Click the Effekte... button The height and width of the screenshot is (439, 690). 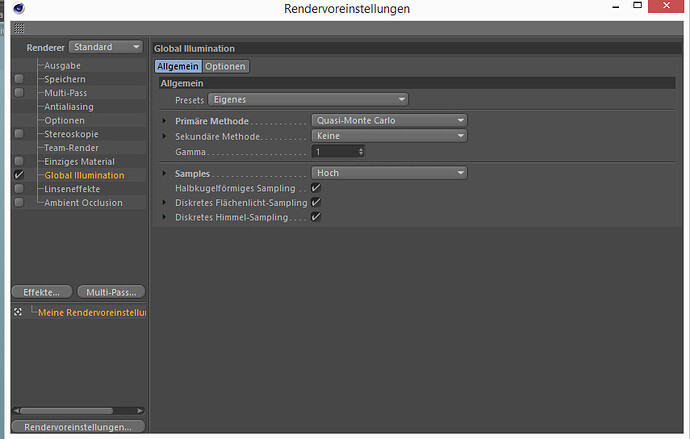(x=42, y=292)
